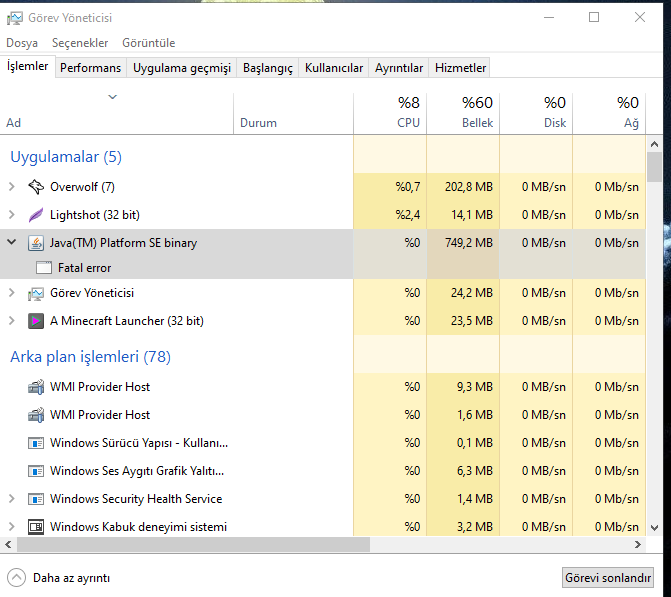
Task: Click the horizontal scrollbar thumb
Action: [x=190, y=545]
